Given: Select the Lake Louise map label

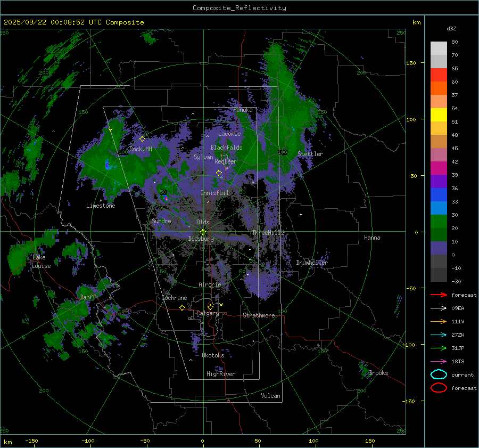Looking at the screenshot, I should [42, 262].
